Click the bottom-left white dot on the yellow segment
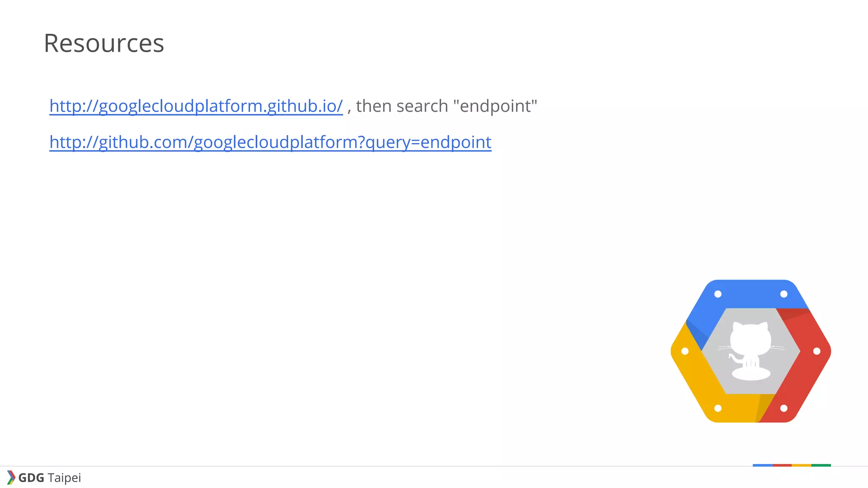This screenshot has height=488, width=868. pyautogui.click(x=718, y=408)
